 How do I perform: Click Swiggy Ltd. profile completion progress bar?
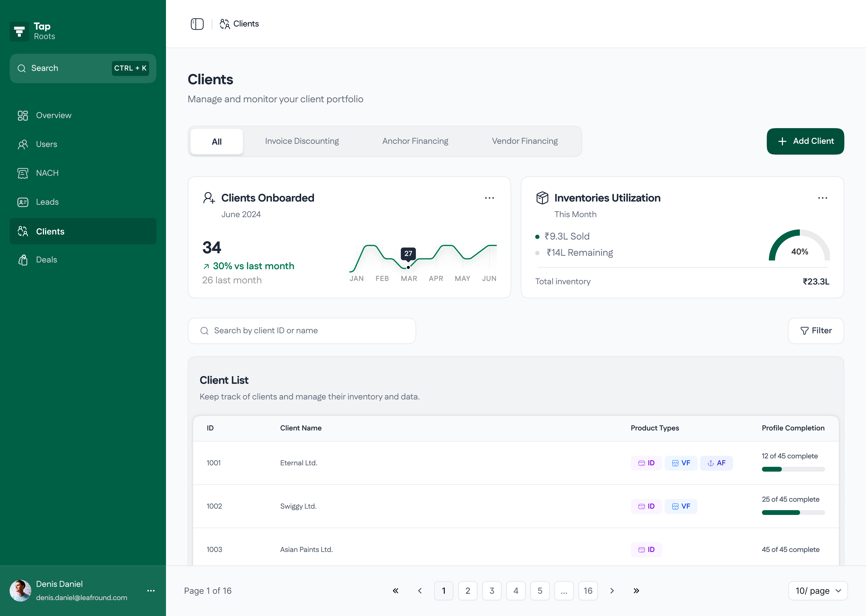(793, 512)
